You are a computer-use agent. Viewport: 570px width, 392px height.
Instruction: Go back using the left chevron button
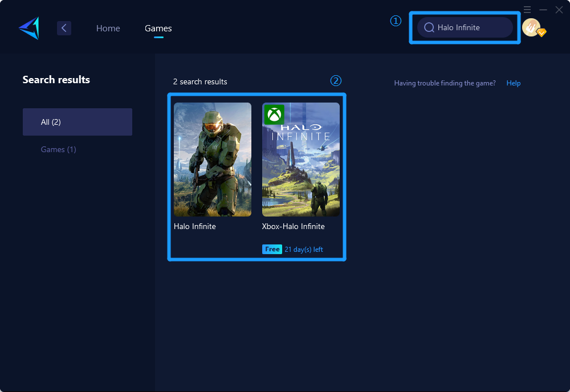[x=64, y=28]
